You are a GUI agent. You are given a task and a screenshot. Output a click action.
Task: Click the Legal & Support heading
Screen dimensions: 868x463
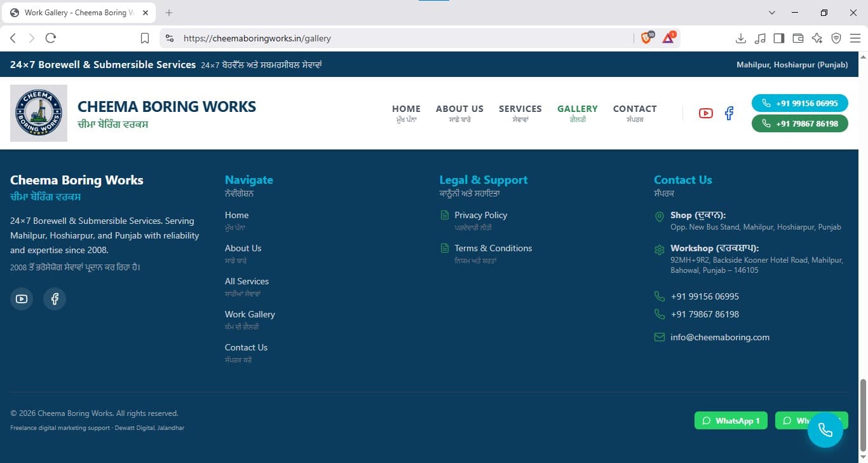point(484,180)
